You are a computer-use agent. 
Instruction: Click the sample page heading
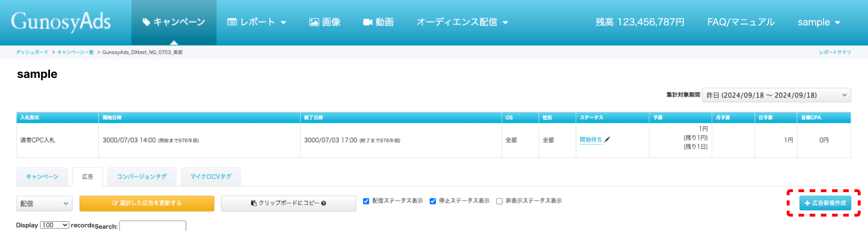[x=37, y=74]
